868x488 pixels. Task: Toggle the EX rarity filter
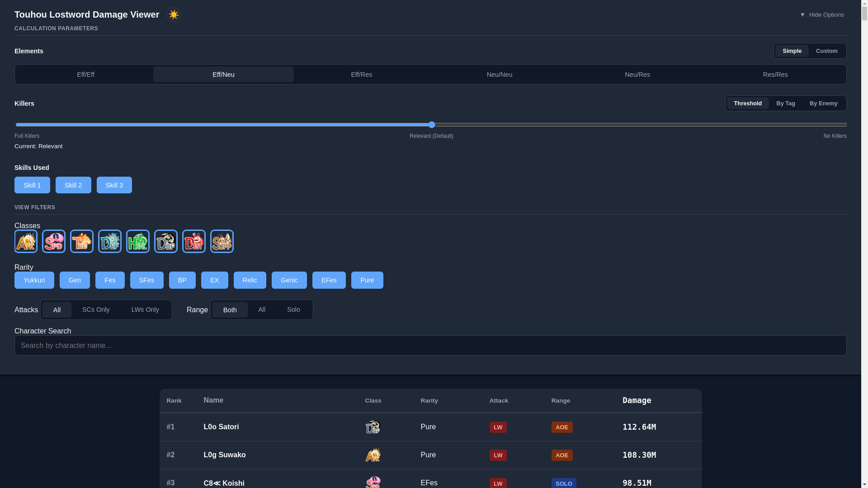tap(215, 280)
